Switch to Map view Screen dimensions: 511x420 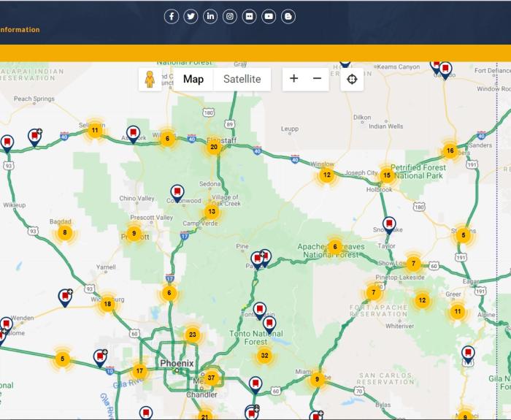point(193,79)
